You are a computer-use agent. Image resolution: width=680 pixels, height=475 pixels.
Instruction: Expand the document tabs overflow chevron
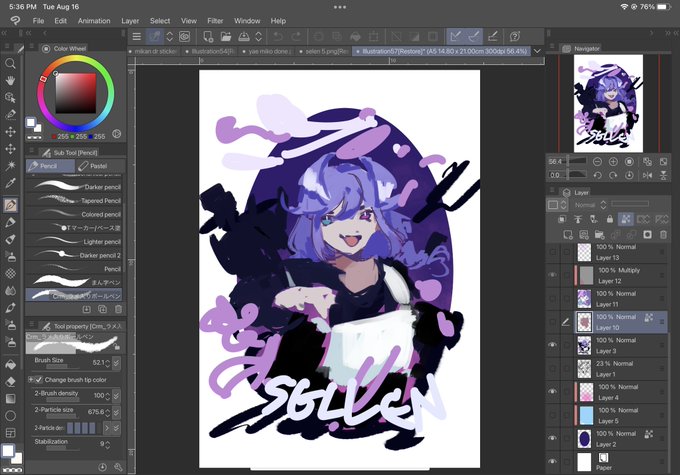pos(537,51)
